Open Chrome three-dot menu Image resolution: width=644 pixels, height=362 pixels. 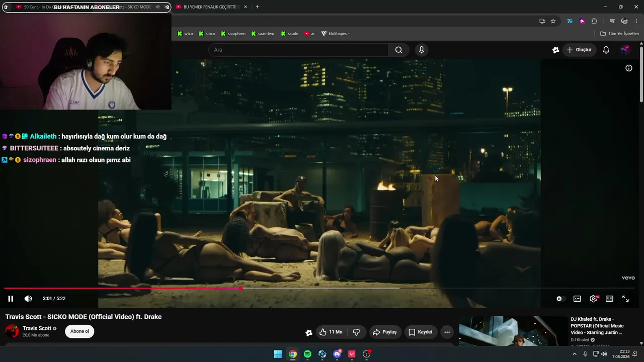pos(636,21)
